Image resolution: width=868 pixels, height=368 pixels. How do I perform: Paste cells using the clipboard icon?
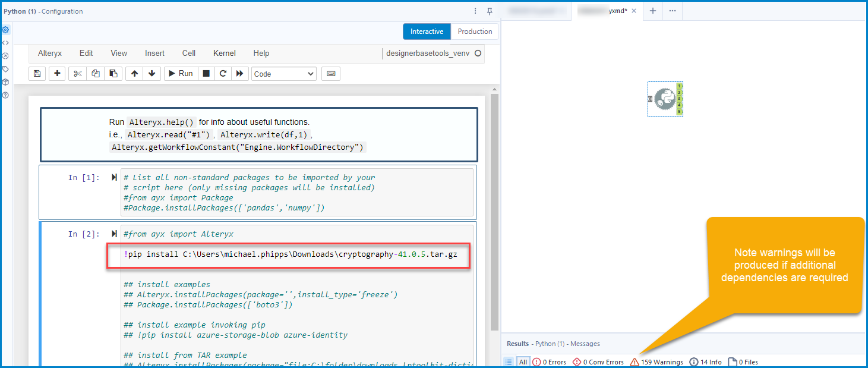coord(113,74)
